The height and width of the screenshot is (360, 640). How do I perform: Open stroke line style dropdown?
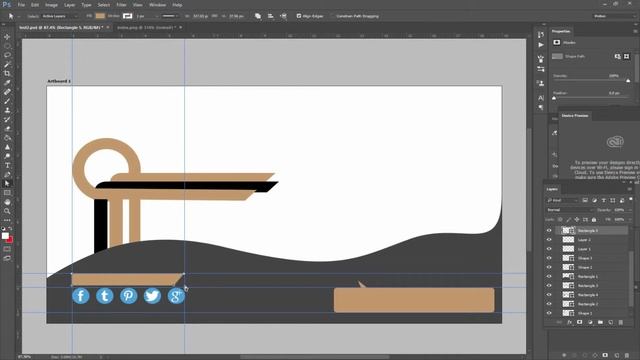click(x=171, y=16)
